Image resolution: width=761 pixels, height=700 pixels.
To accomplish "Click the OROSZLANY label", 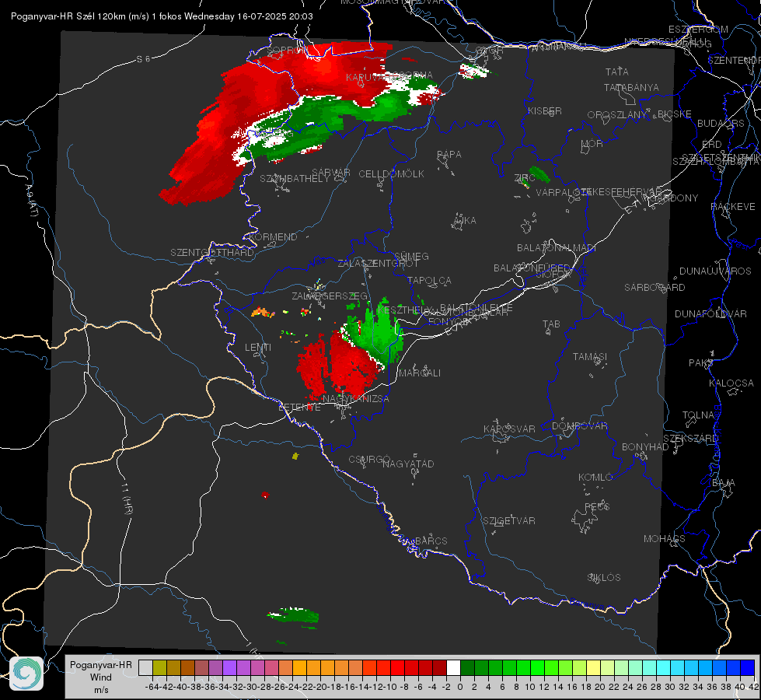I will [x=617, y=114].
